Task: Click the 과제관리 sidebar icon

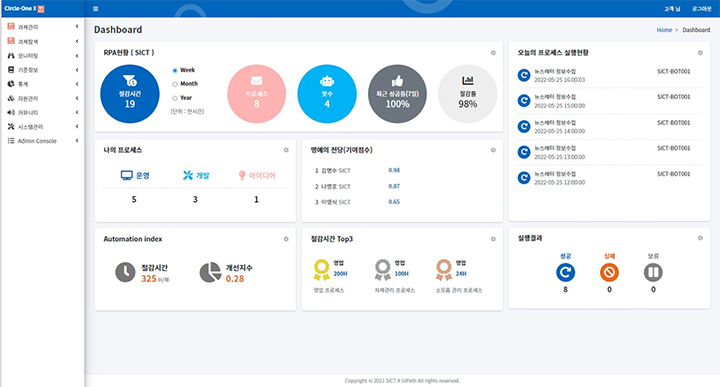Action: tap(11, 27)
